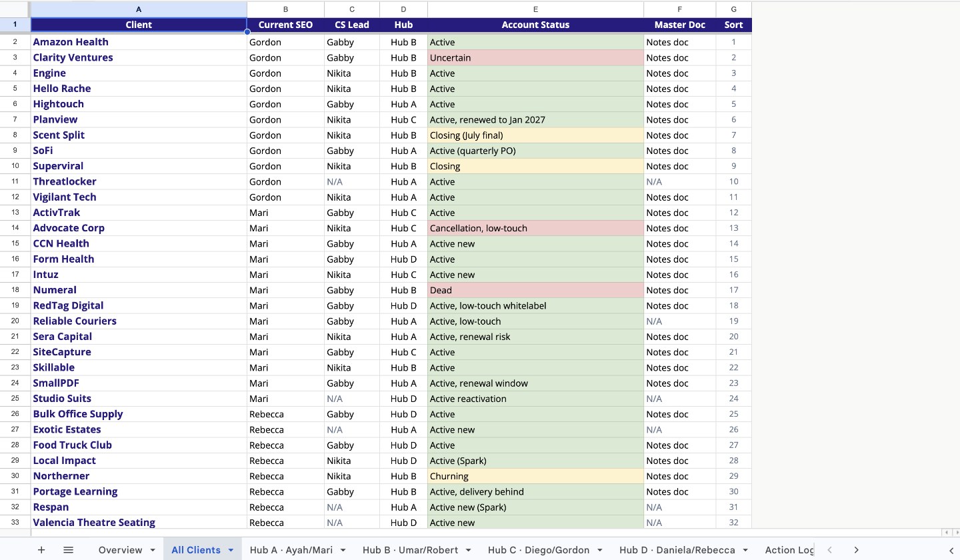The image size is (960, 560).
Task: Open Notes doc link for Planview
Action: point(667,119)
